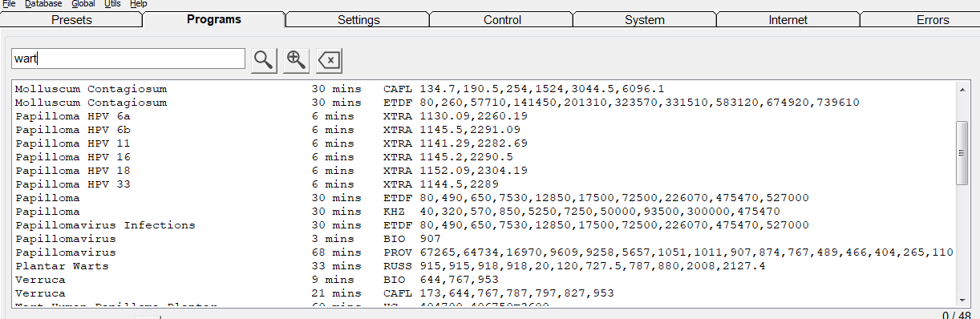Open the Database menu

pos(43,4)
